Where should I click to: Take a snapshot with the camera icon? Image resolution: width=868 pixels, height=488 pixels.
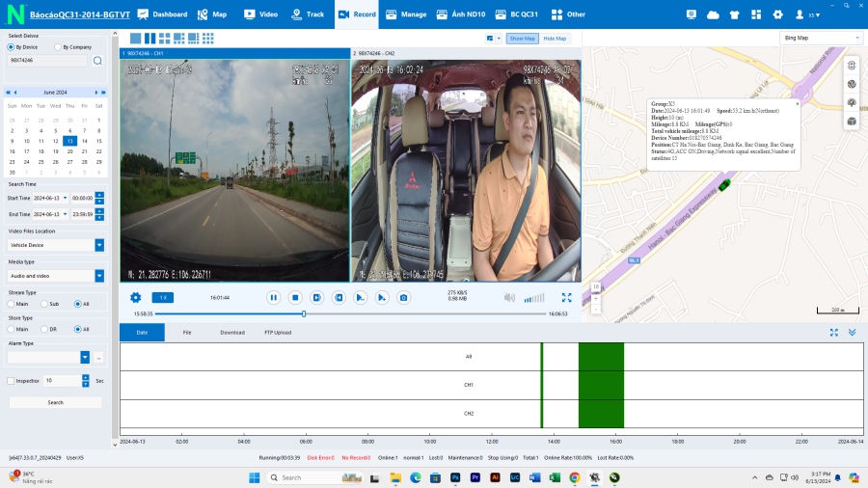[x=403, y=298]
